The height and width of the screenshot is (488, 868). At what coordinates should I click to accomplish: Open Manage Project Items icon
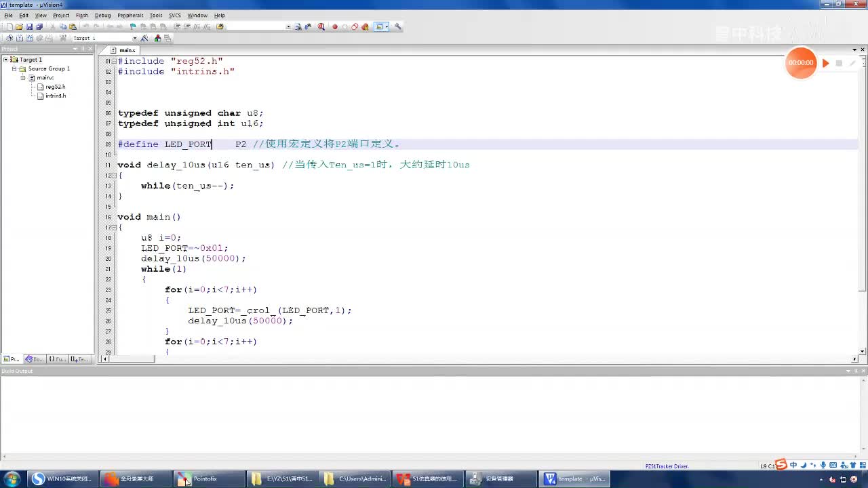158,38
